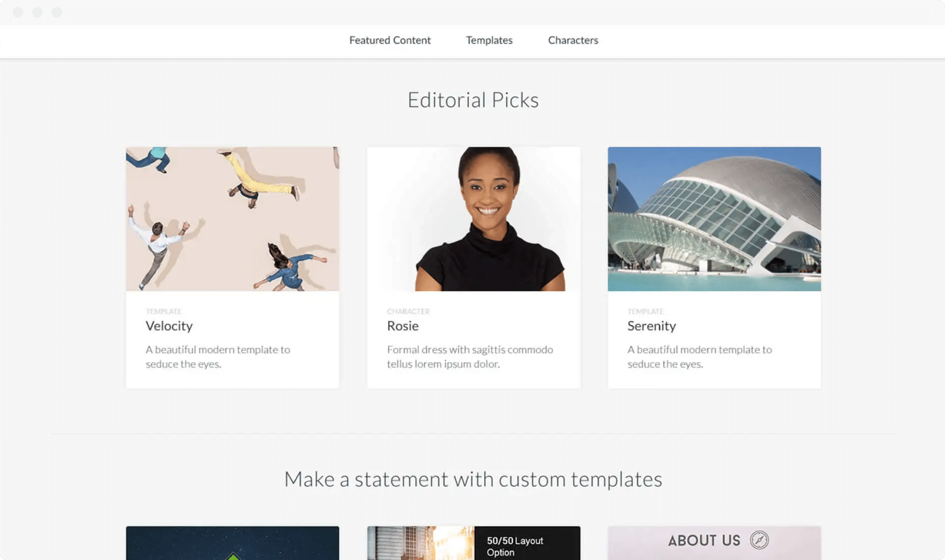The height and width of the screenshot is (560, 945).
Task: Click the Rosie character portrait image
Action: (473, 219)
